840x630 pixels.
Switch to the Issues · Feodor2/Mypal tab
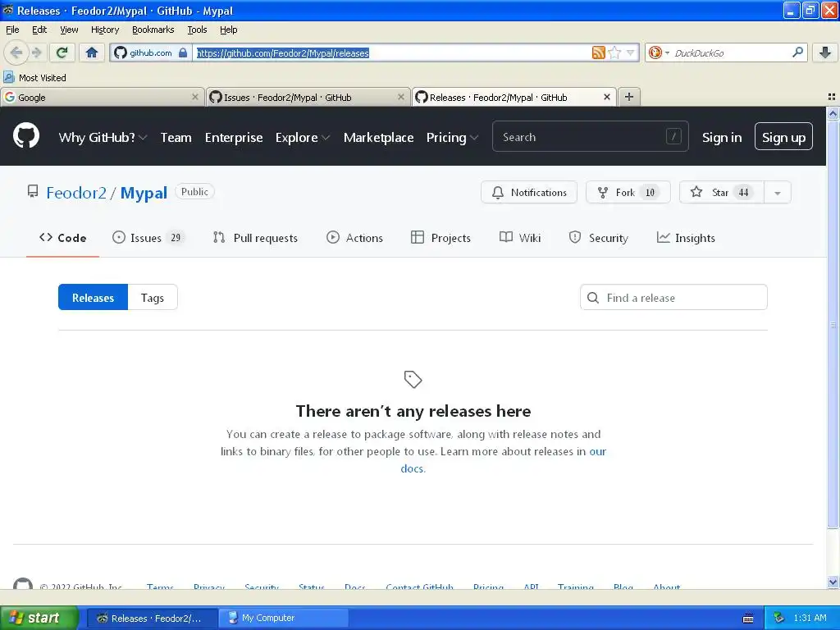click(308, 97)
